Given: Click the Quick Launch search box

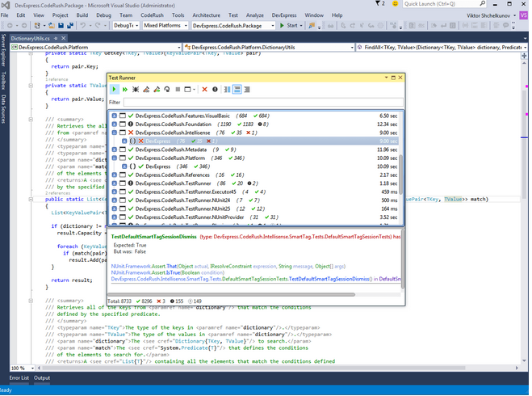Looking at the screenshot, I should [445, 4].
